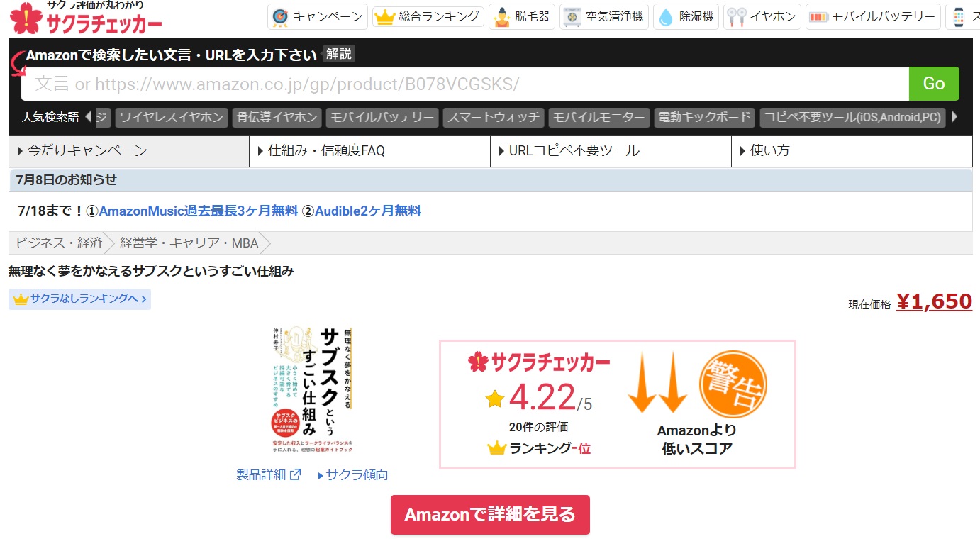Click the yellow star rating icon
The height and width of the screenshot is (539, 980).
(x=495, y=399)
